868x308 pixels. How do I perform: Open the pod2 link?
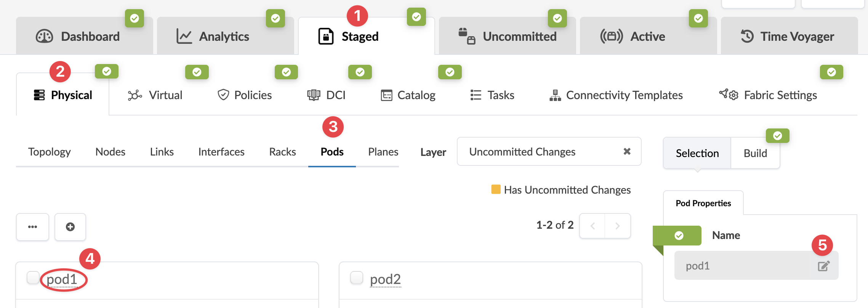385,279
